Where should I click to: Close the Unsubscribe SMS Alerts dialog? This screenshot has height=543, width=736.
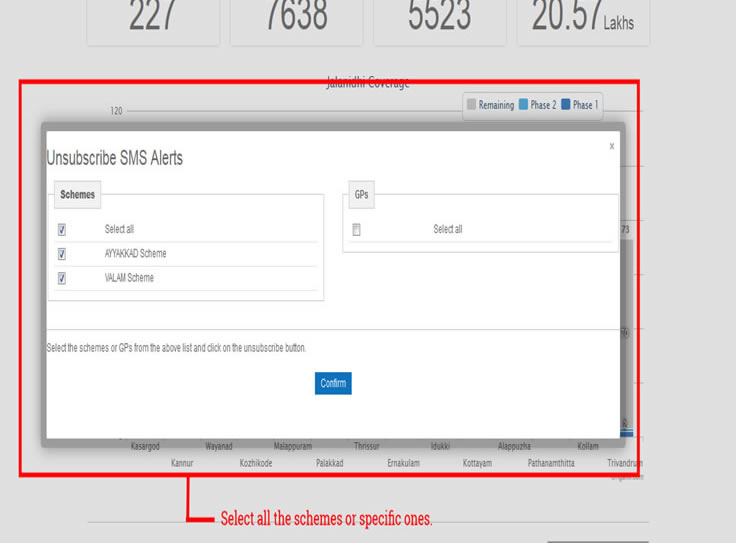[612, 146]
